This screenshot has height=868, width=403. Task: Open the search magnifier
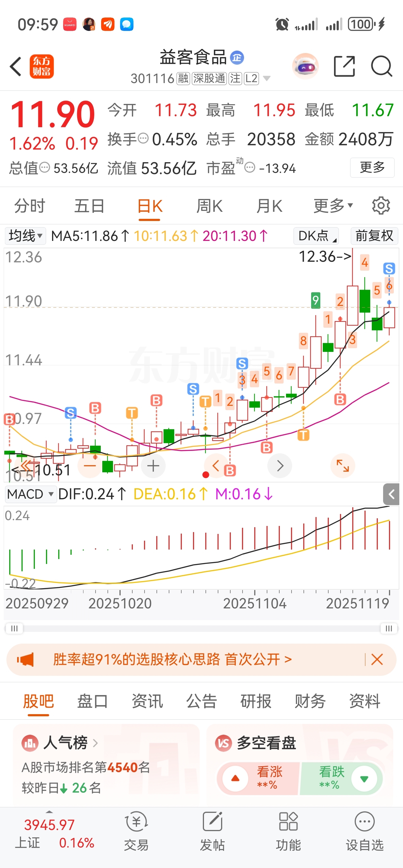382,67
